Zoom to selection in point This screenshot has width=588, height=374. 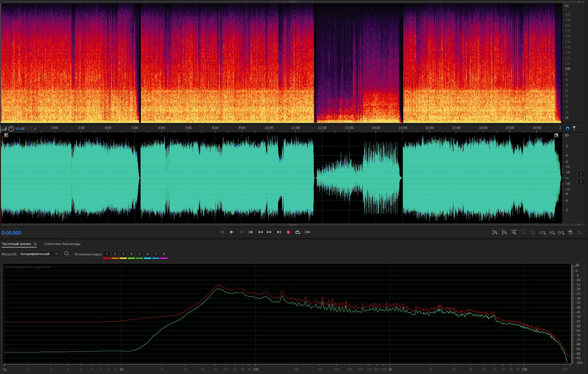pyautogui.click(x=542, y=232)
